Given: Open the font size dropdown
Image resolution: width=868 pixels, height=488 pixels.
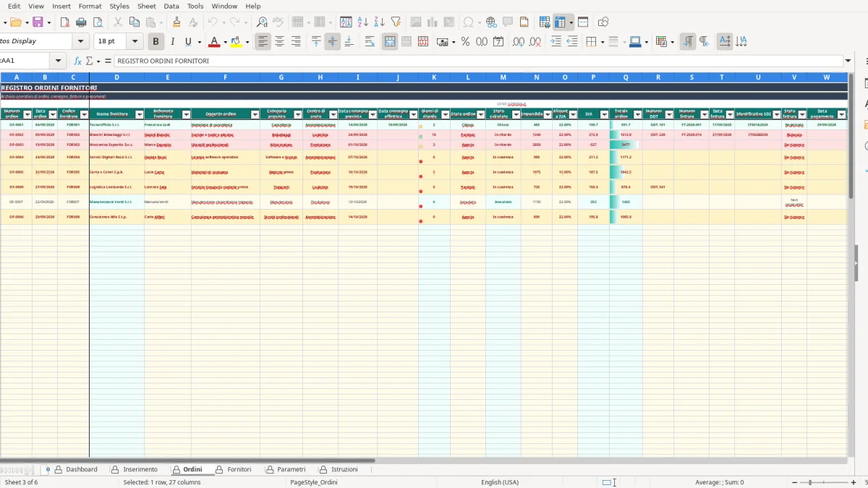Looking at the screenshot, I should click(x=136, y=42).
